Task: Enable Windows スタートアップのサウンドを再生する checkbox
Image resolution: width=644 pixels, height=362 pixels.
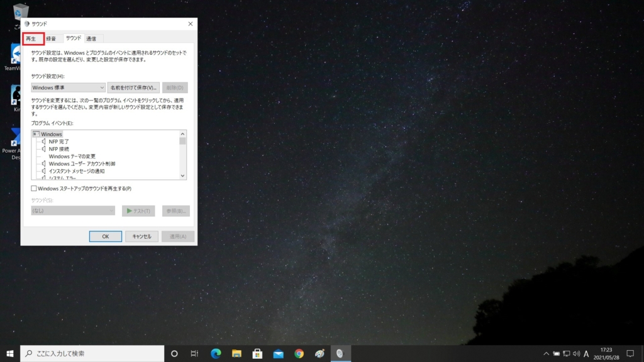Action: click(x=34, y=188)
